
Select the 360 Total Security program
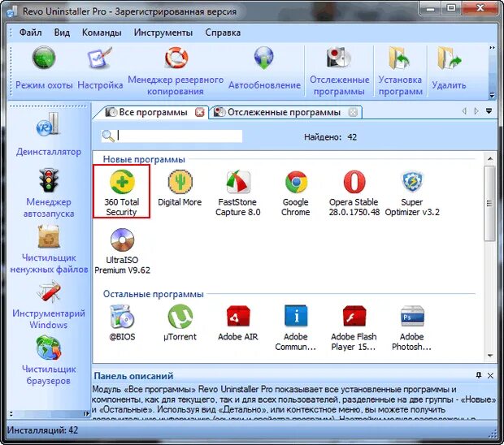click(x=121, y=192)
